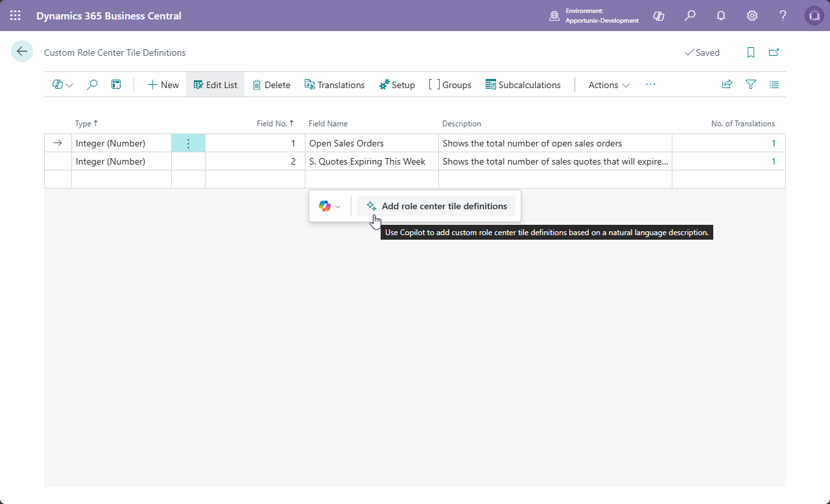The height and width of the screenshot is (504, 830).
Task: Click the Description column header
Action: (462, 123)
